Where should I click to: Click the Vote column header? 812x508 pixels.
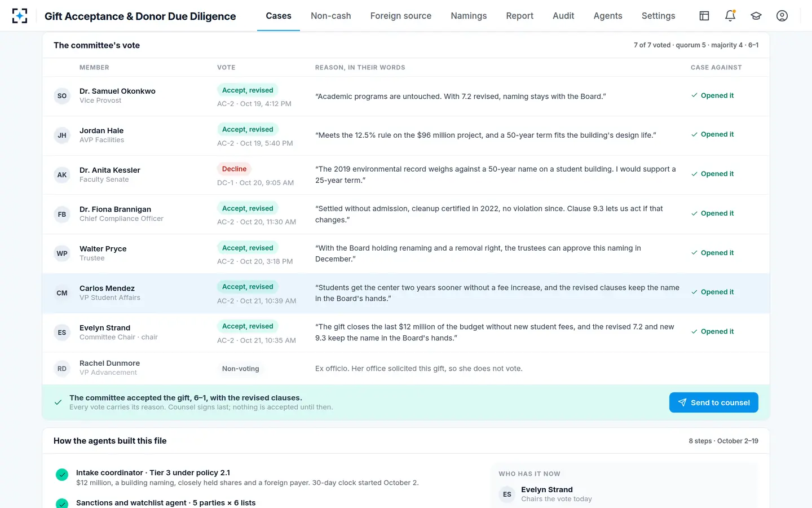[x=226, y=67]
